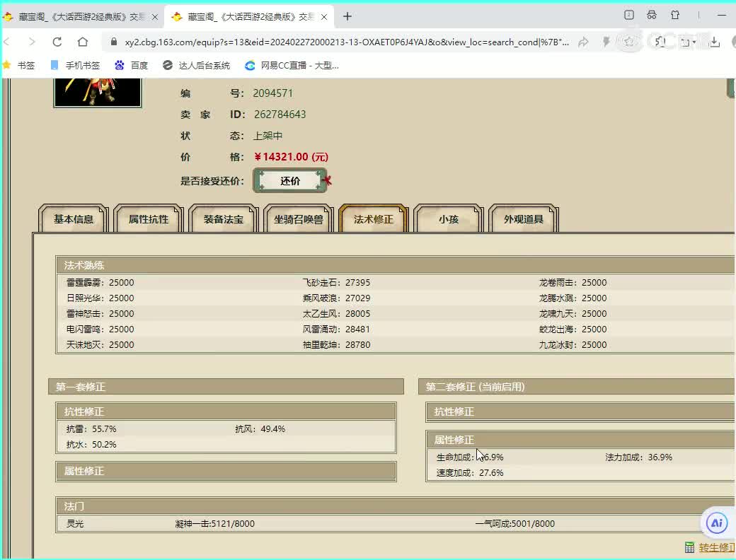Switch to the 属性抗性 tab
Screen dimensions: 736x560
(x=149, y=219)
